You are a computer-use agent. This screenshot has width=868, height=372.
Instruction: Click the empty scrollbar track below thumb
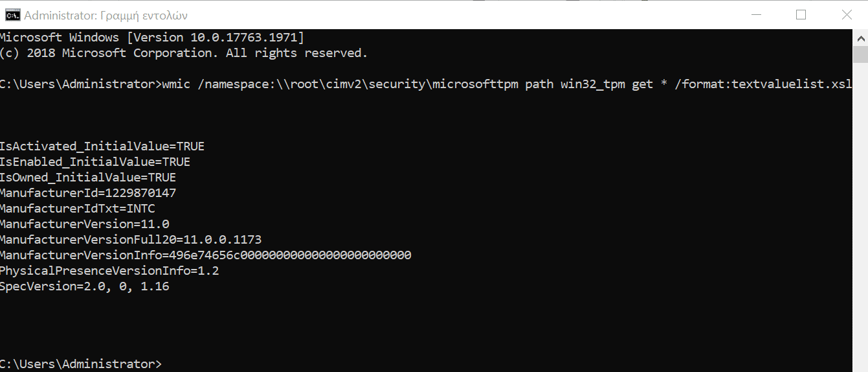[x=860, y=218]
